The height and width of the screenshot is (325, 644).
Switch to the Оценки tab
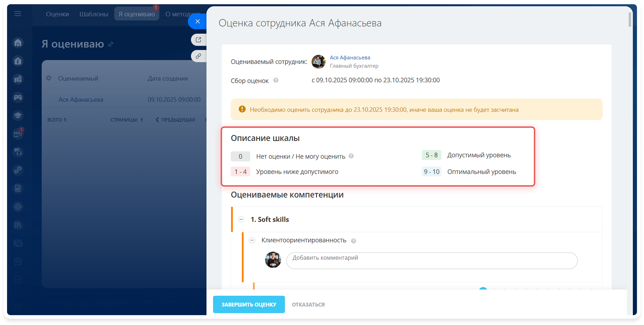coord(57,14)
